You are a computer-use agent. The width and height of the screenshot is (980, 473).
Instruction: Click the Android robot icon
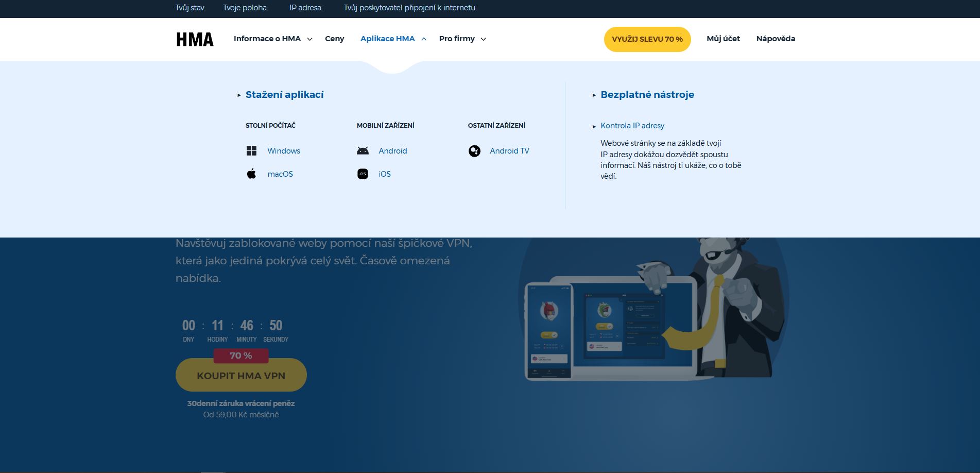point(363,150)
